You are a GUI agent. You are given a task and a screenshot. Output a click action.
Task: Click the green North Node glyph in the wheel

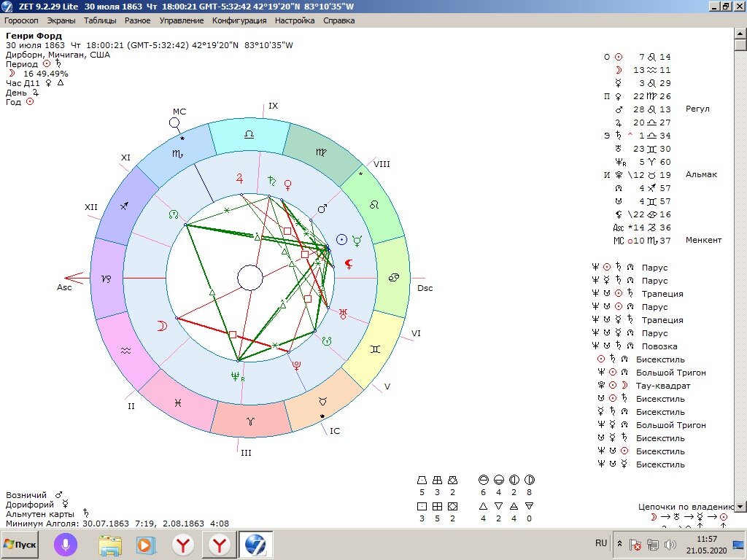[x=174, y=215]
